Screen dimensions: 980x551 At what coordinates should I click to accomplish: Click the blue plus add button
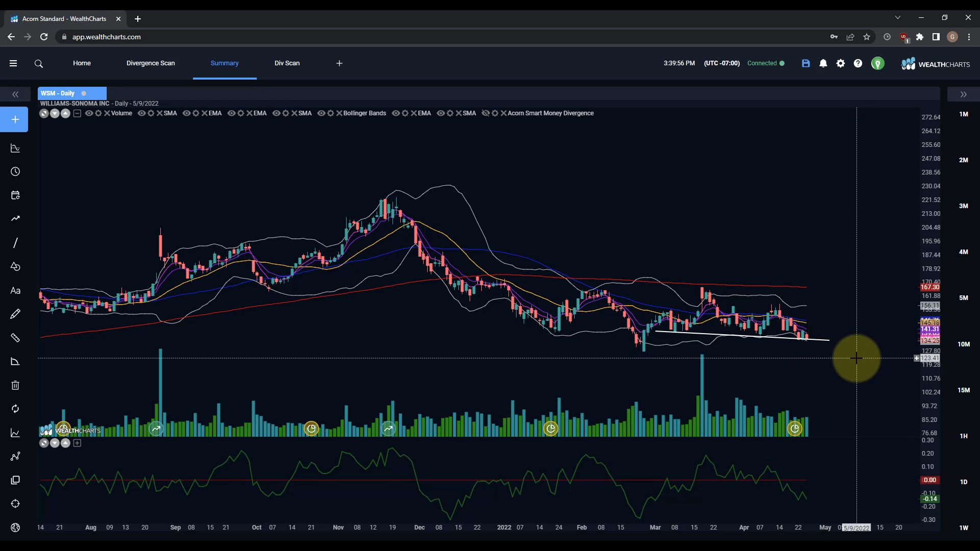click(14, 119)
